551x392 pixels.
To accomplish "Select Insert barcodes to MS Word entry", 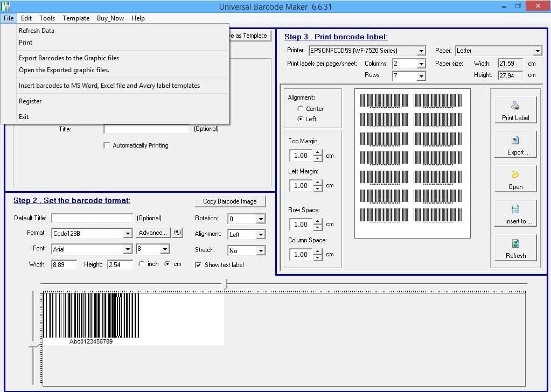I will [x=123, y=86].
